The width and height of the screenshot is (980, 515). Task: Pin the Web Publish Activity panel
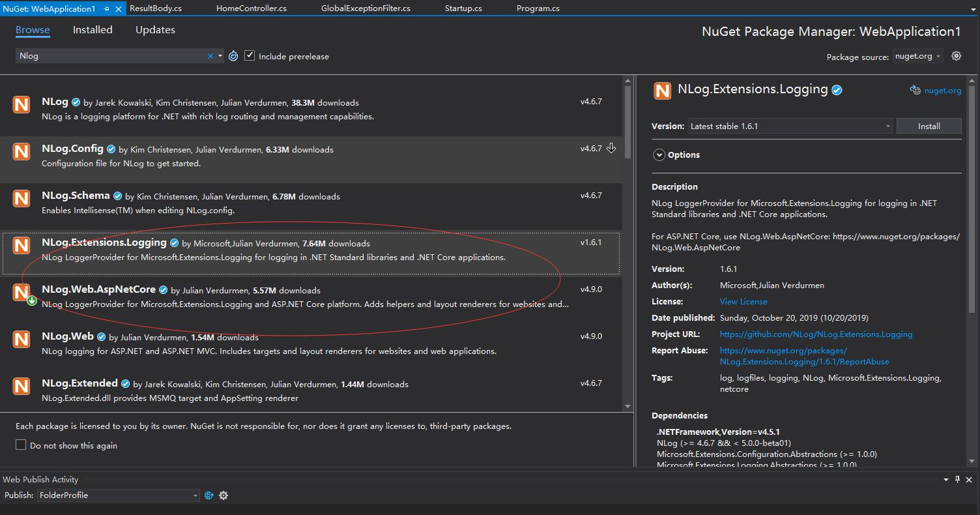(957, 480)
